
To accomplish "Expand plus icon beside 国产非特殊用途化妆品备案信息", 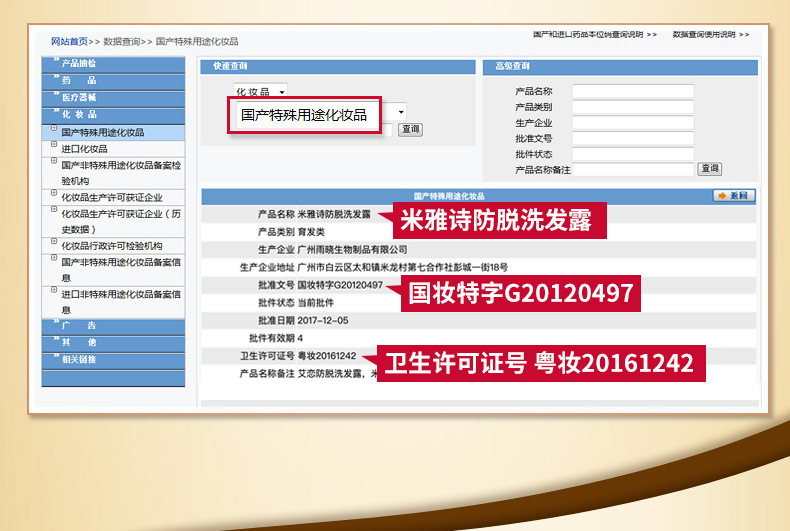I will tap(54, 257).
